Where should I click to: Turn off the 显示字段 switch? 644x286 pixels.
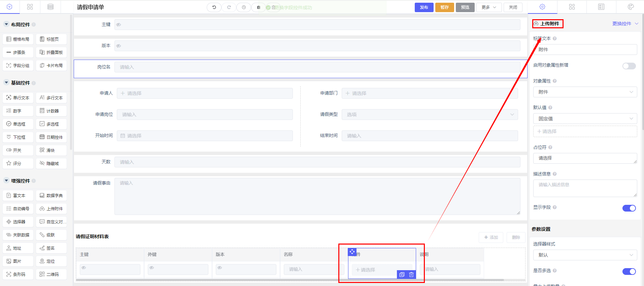pos(629,208)
